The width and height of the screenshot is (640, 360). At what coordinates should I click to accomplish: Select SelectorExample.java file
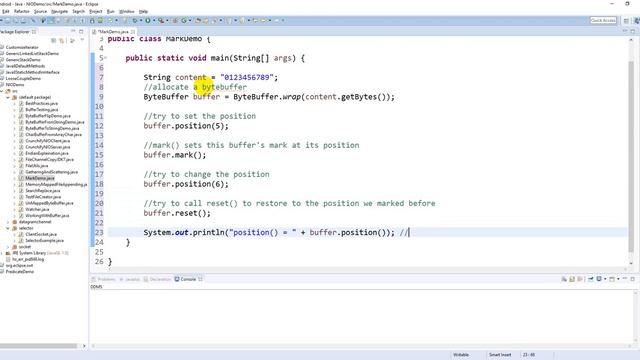[x=44, y=240]
